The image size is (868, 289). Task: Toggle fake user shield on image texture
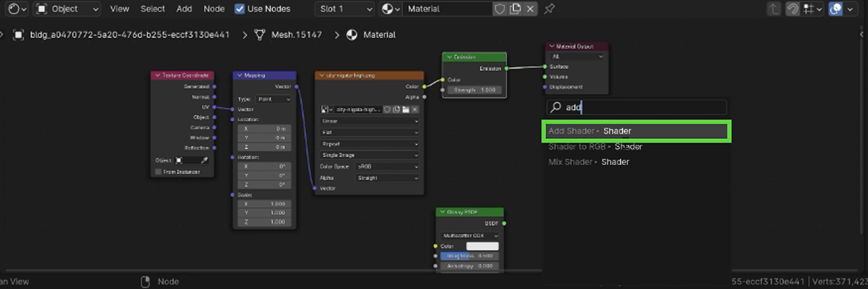click(387, 109)
